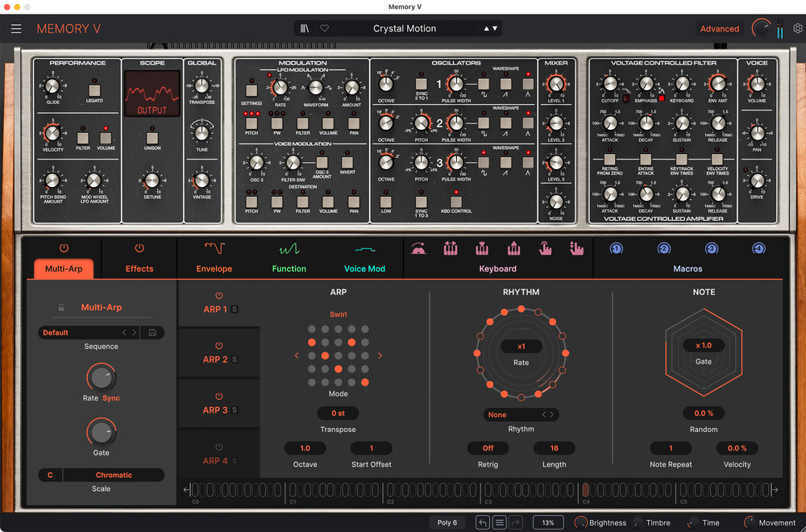Click the Multi-Arp lock icon
806x532 pixels.
[x=61, y=308]
